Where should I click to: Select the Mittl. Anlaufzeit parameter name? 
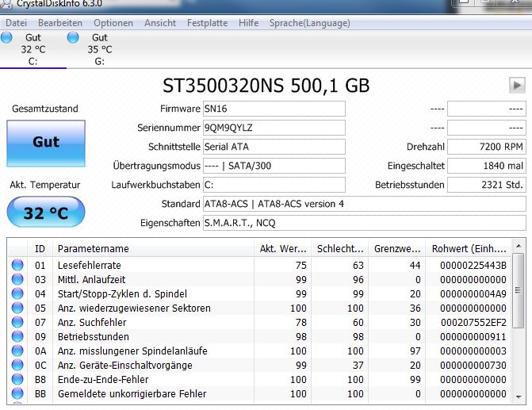[x=92, y=279]
